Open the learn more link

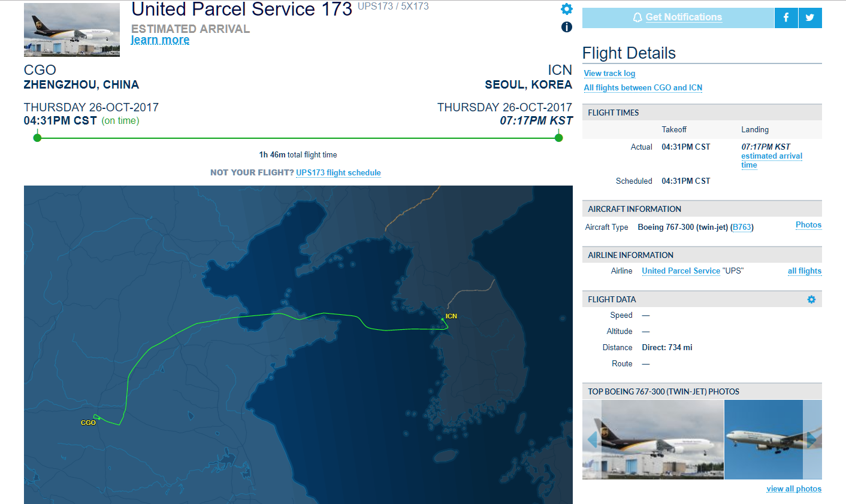pos(160,40)
